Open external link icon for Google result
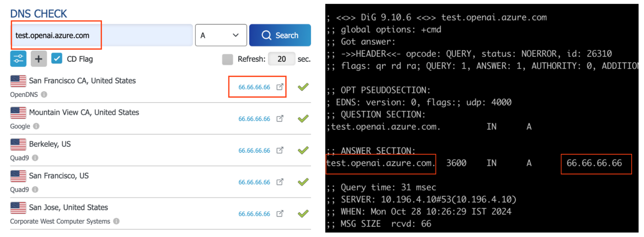644x237 pixels. (x=280, y=119)
